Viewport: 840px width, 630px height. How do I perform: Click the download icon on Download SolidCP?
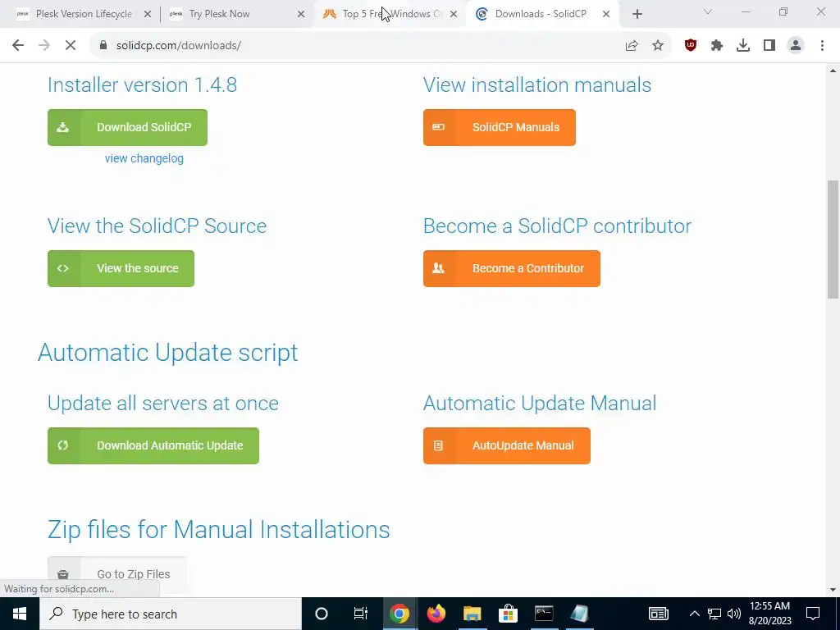63,127
